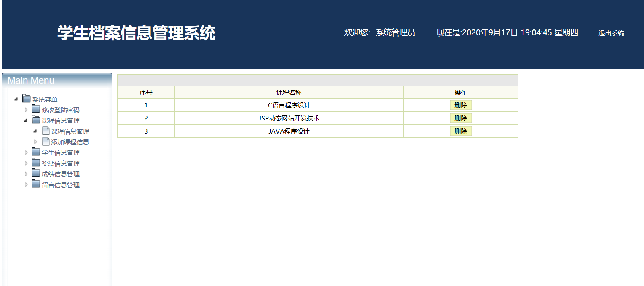Click the 操作 column header
Screen dimensions: 644x286
tap(461, 92)
